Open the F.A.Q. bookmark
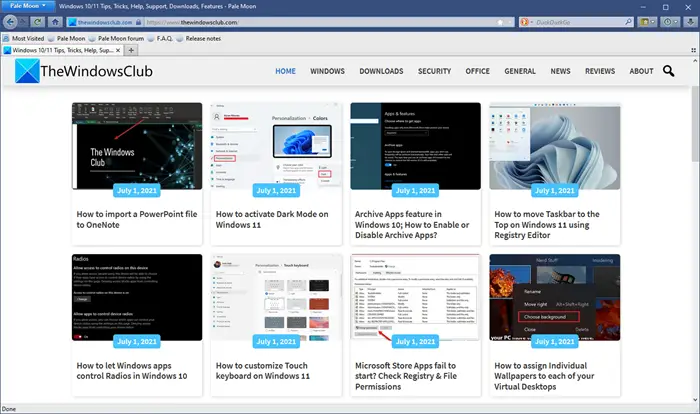The image size is (700, 414). pos(160,38)
